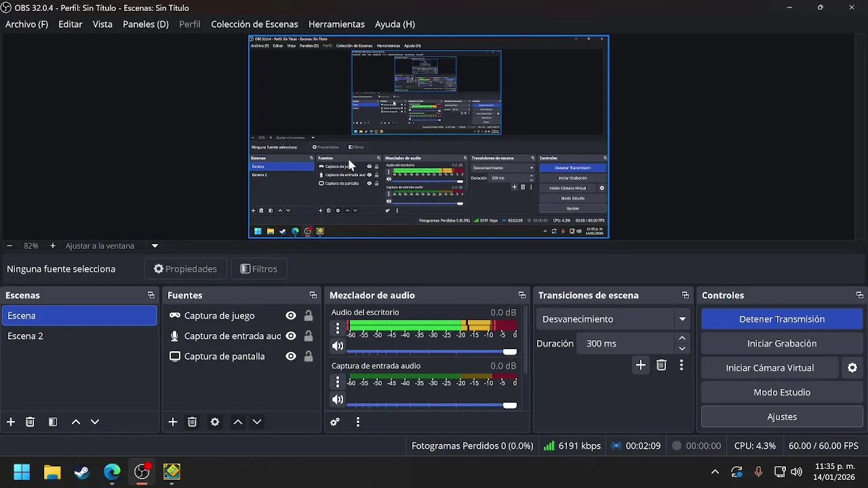
Task: Open the preview scaling dropdown arrow
Action: [x=155, y=246]
